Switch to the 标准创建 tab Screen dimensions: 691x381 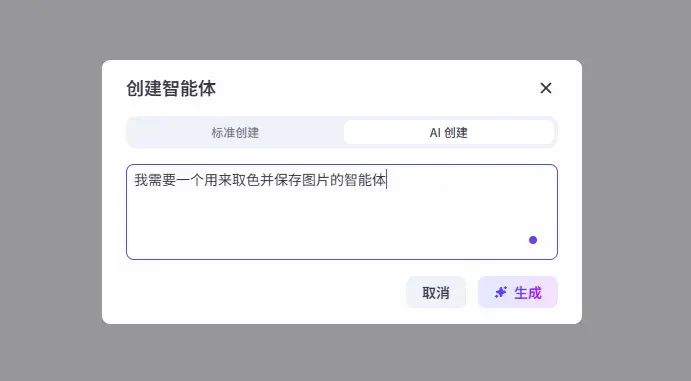tap(235, 132)
